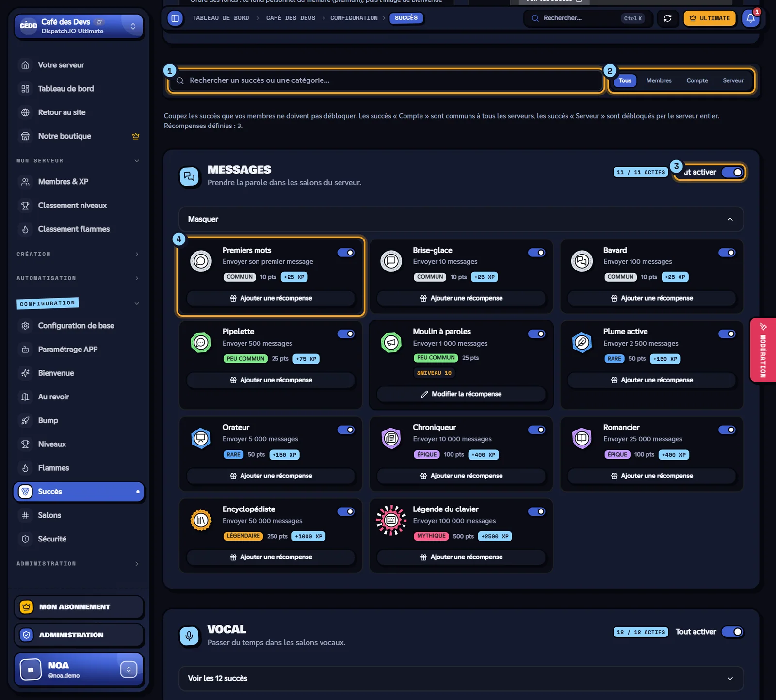Image resolution: width=776 pixels, height=700 pixels.
Task: Toggle the Chroniqueur achievement switch
Action: [536, 430]
